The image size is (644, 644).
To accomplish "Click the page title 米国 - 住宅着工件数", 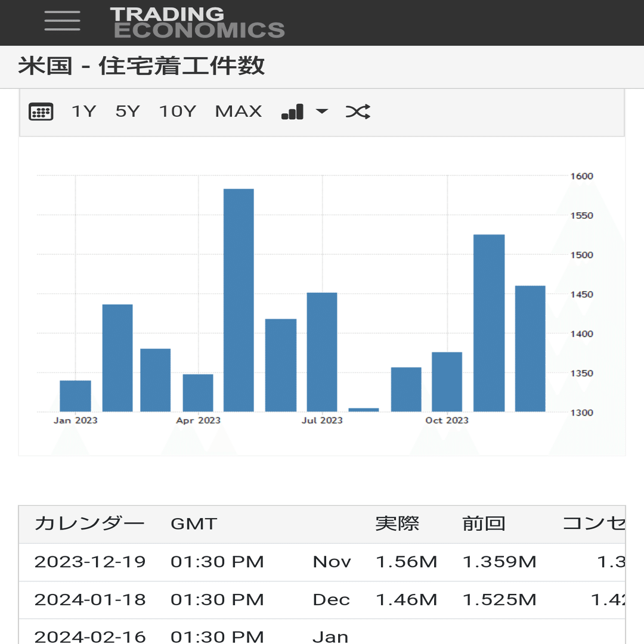I will [x=141, y=66].
